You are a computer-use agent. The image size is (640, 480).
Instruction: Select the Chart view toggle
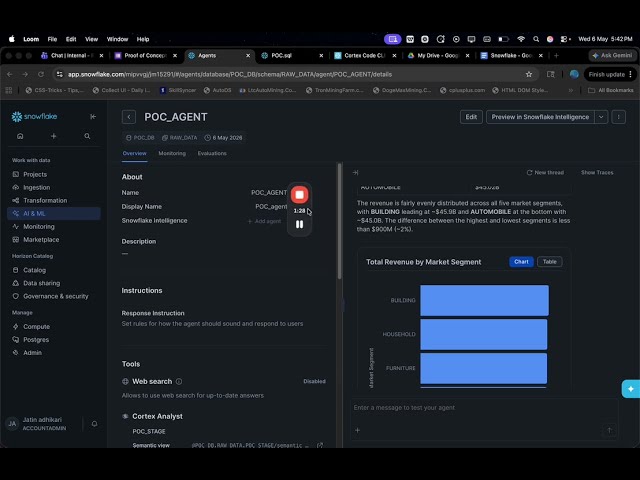(521, 262)
